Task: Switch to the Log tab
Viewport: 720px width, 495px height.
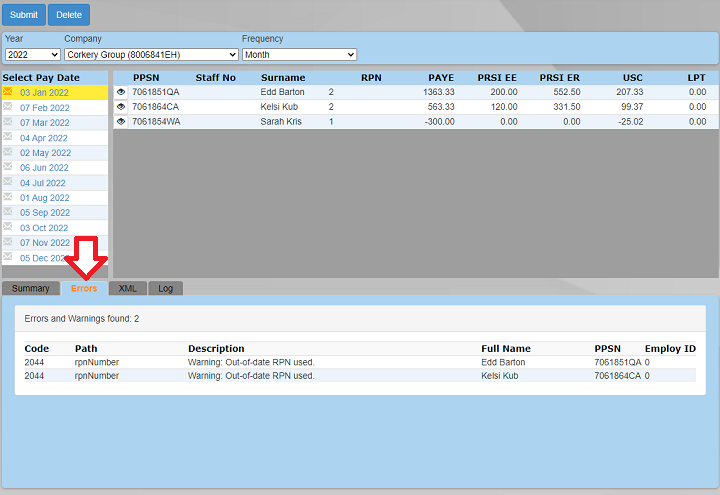Action: (165, 288)
